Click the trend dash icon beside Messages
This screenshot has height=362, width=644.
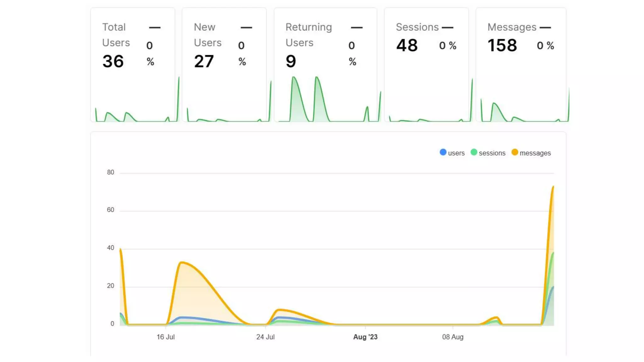545,28
